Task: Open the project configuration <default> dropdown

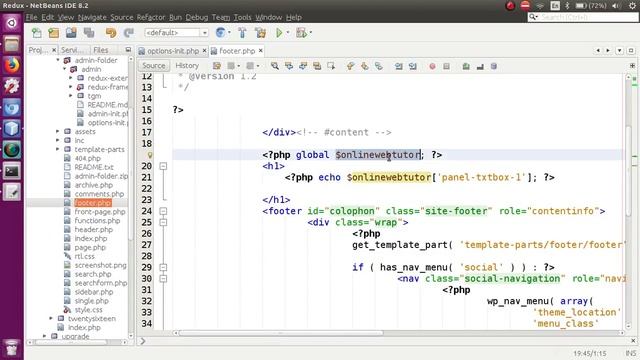Action: pos(176,33)
